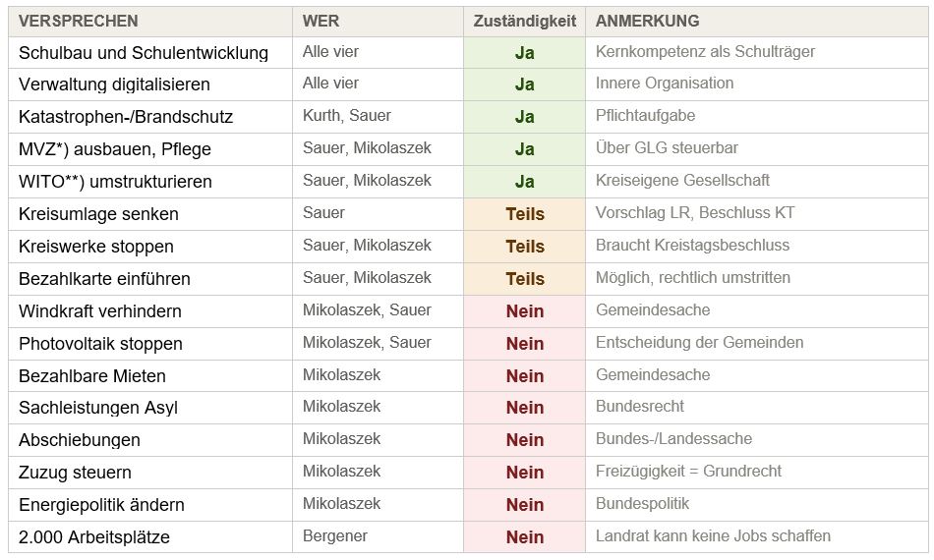Click 'Teils' in the Kreisumlage senken row
This screenshot has height=560, width=934.
click(524, 214)
